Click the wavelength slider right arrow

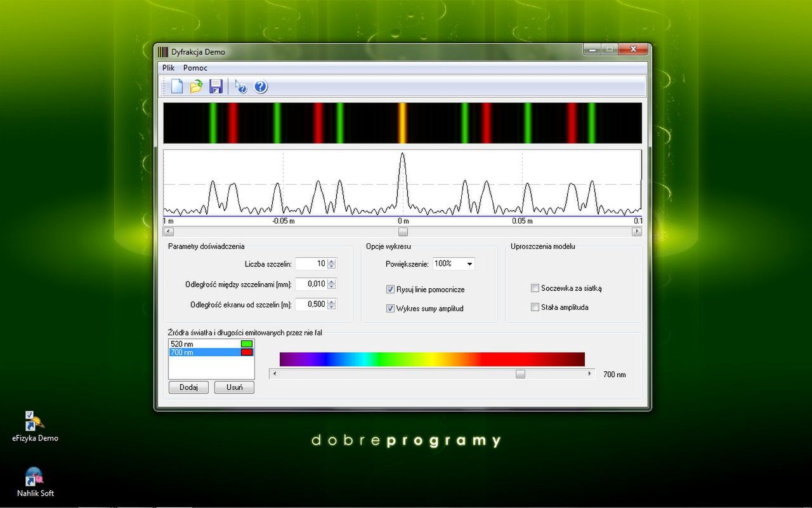click(x=590, y=374)
